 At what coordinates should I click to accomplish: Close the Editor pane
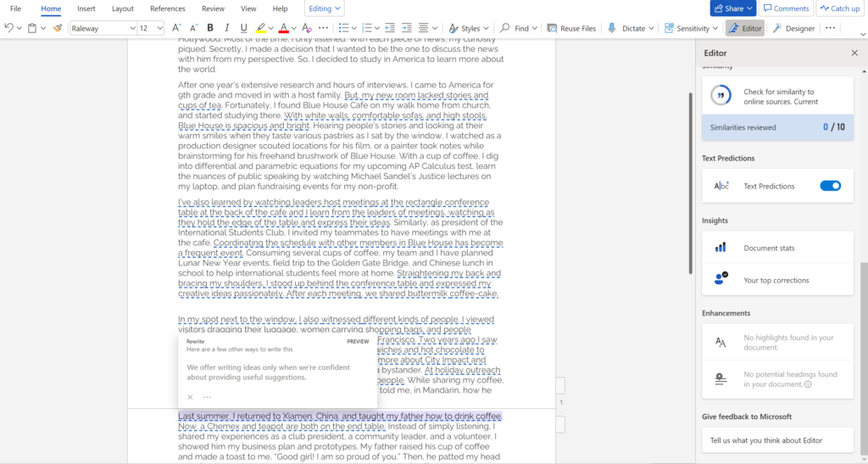coord(854,53)
